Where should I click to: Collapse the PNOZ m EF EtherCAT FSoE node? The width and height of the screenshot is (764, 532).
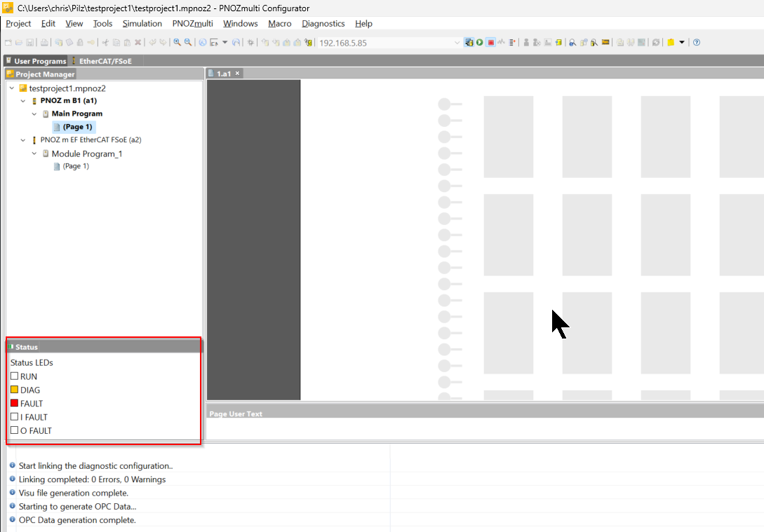tap(23, 140)
